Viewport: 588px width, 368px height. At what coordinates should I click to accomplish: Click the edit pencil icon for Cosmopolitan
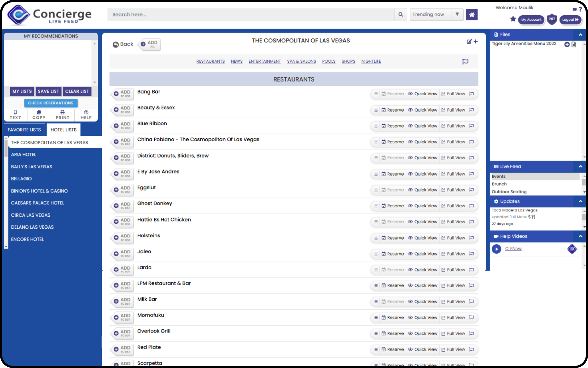tap(469, 41)
